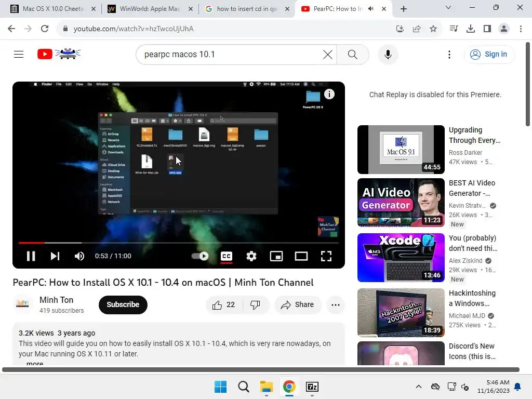532x399 pixels.
Task: Go to YouTube home via logo
Action: click(59, 54)
